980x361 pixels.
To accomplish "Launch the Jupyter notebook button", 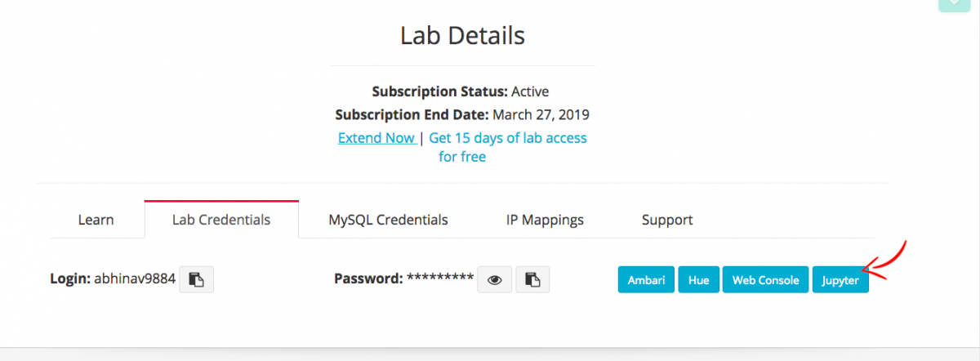I will tap(840, 279).
